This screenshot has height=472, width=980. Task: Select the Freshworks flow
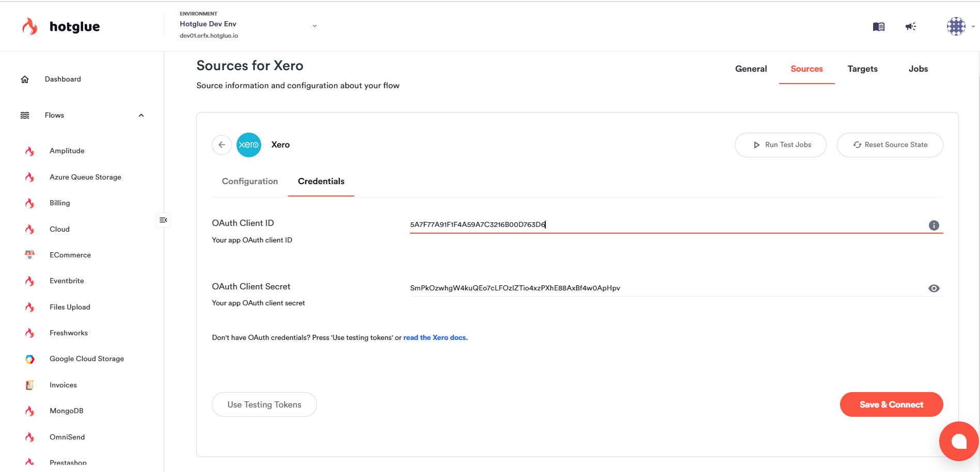[x=69, y=333]
